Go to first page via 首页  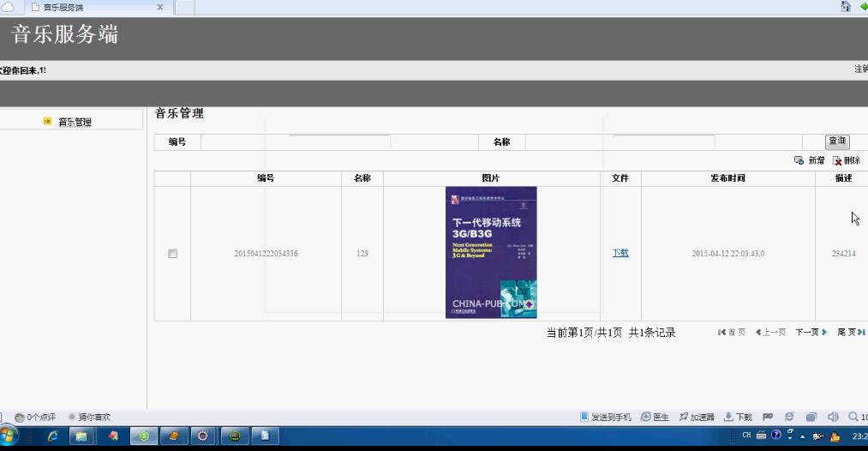click(x=731, y=333)
